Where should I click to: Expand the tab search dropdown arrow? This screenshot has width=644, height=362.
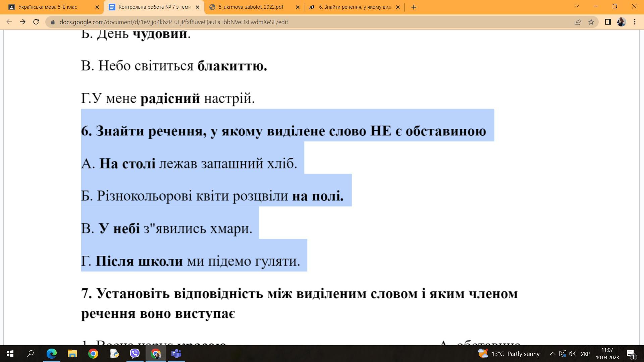pos(577,6)
